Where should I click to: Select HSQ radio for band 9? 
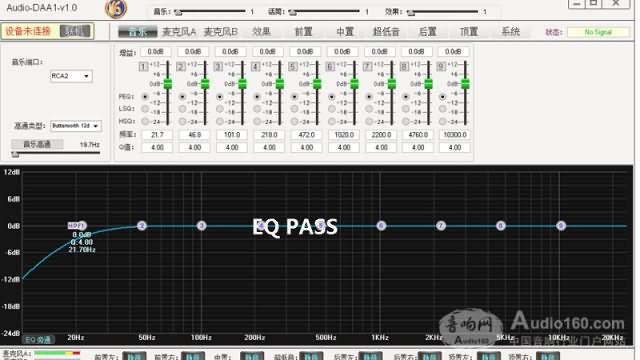[442, 121]
